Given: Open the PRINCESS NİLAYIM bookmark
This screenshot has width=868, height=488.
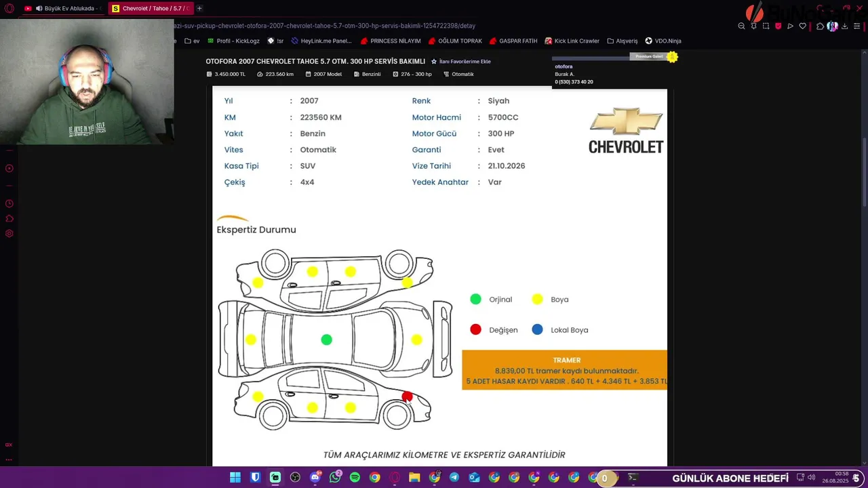Looking at the screenshot, I should pos(391,41).
